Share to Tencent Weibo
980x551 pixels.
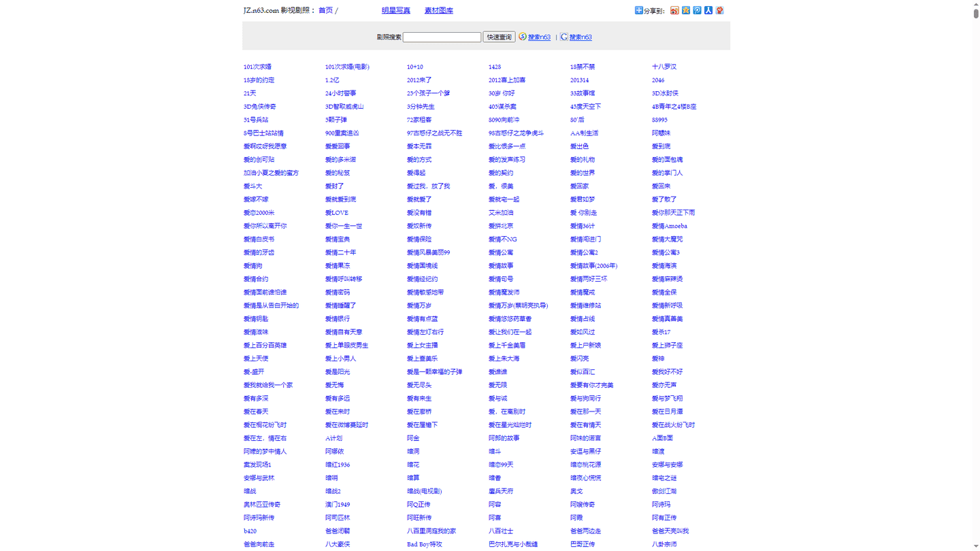[x=697, y=10]
